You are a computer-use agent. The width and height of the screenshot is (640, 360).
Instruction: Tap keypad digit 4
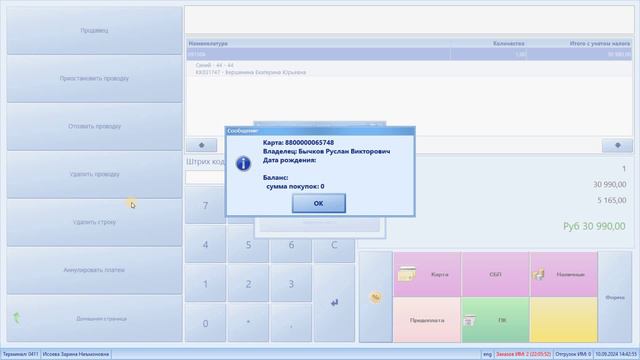point(205,244)
